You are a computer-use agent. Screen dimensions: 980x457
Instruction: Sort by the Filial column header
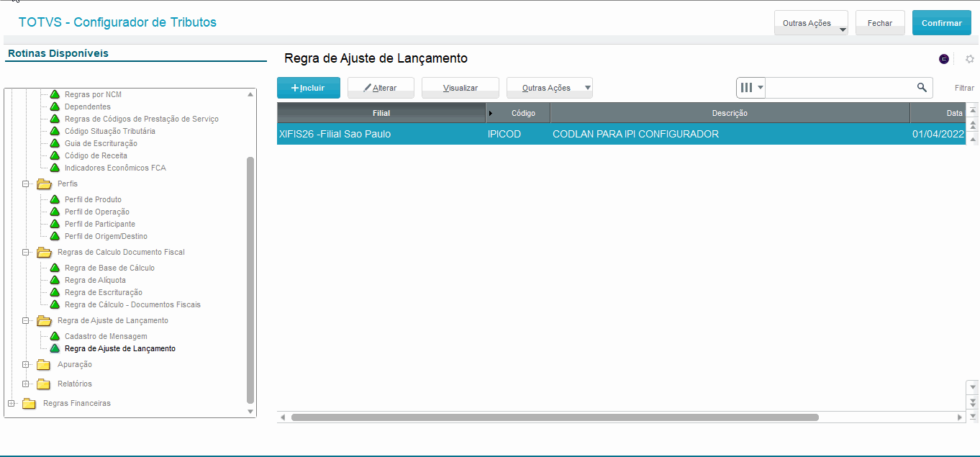[381, 113]
